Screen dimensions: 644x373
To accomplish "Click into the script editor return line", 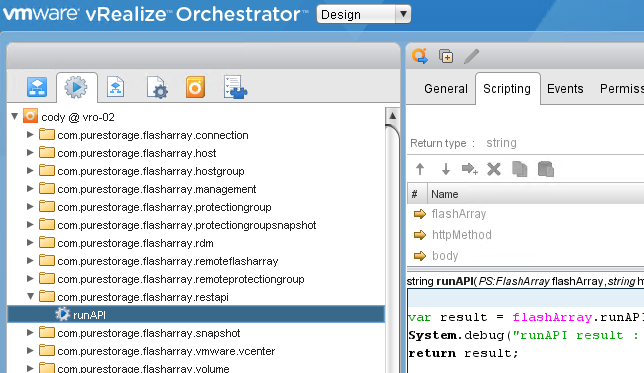I will coord(463,353).
